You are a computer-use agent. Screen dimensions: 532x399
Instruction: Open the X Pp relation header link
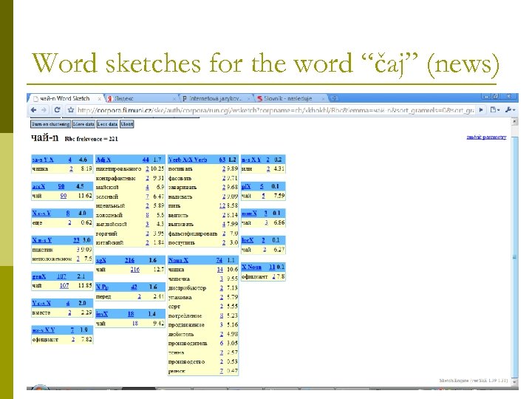pyautogui.click(x=102, y=287)
